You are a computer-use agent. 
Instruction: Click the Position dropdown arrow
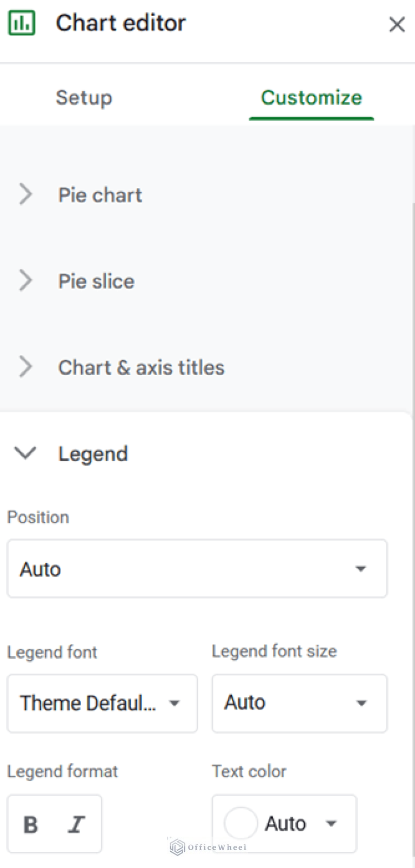361,569
